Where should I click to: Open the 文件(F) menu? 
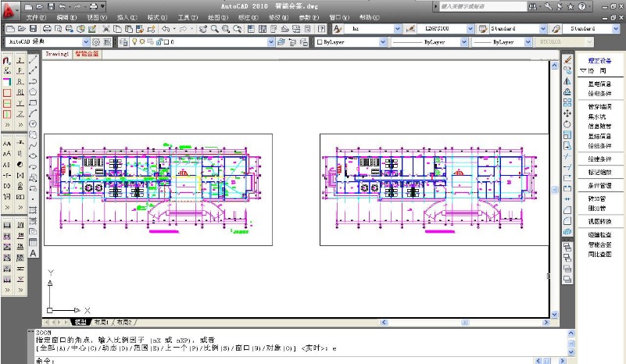tap(36, 17)
